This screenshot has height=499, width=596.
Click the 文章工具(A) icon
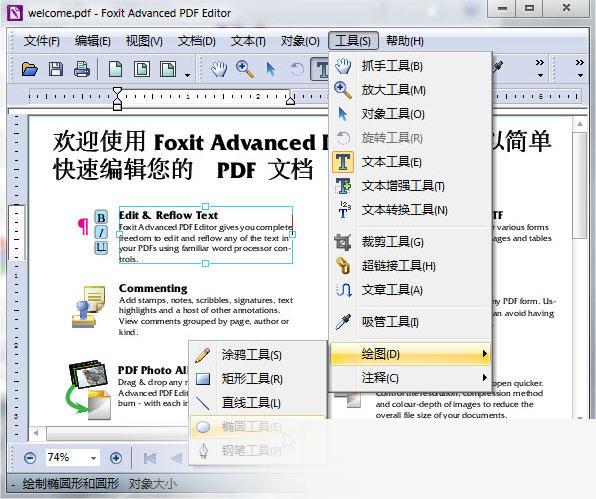point(344,290)
